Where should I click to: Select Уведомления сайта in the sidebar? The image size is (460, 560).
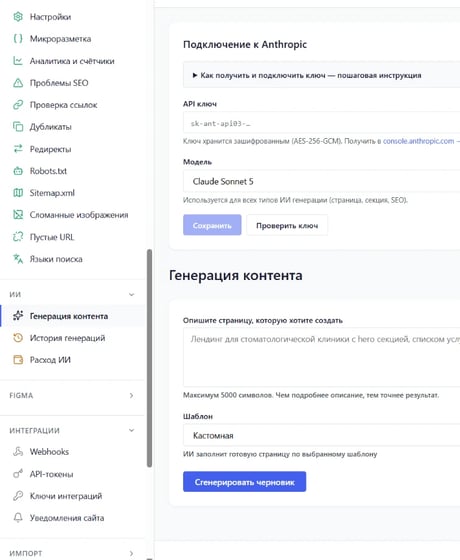[x=72, y=518]
